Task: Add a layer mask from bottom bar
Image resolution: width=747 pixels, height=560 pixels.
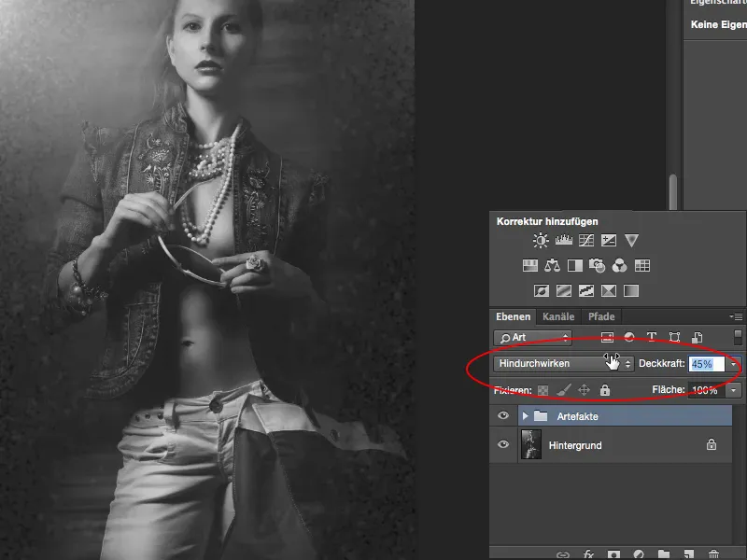Action: tap(613, 554)
